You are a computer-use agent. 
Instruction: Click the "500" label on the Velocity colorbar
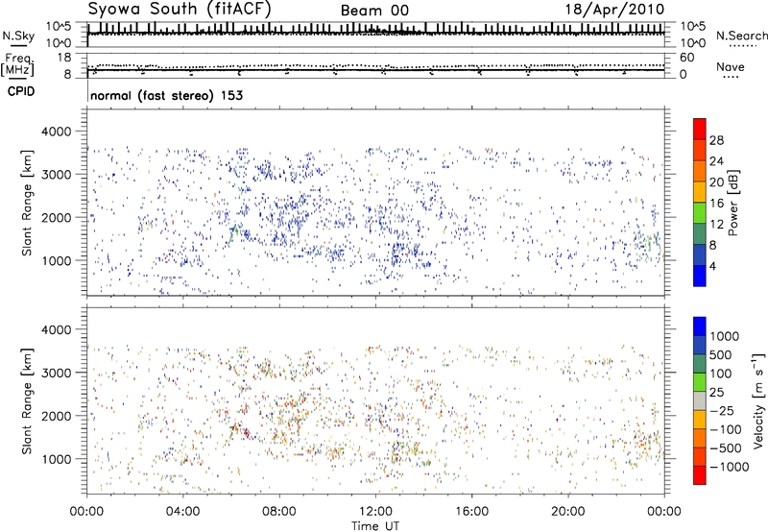(721, 354)
